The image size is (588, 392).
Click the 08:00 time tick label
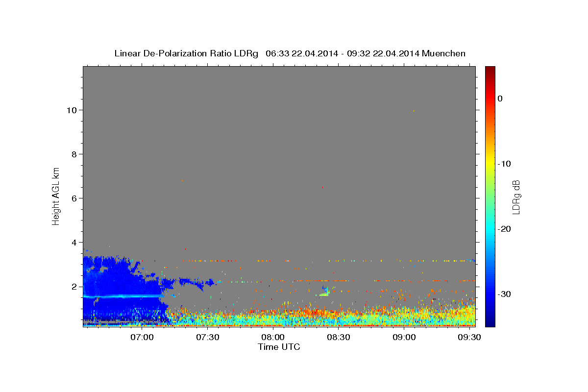click(x=273, y=337)
